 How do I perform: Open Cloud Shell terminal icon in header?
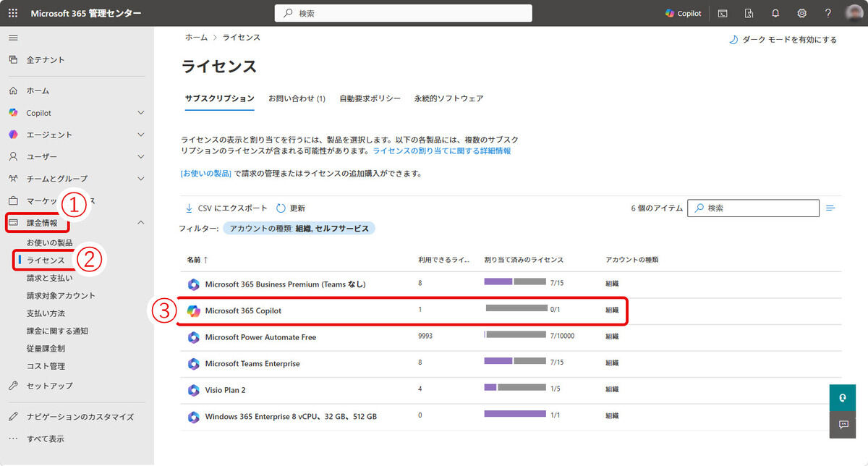pyautogui.click(x=723, y=13)
